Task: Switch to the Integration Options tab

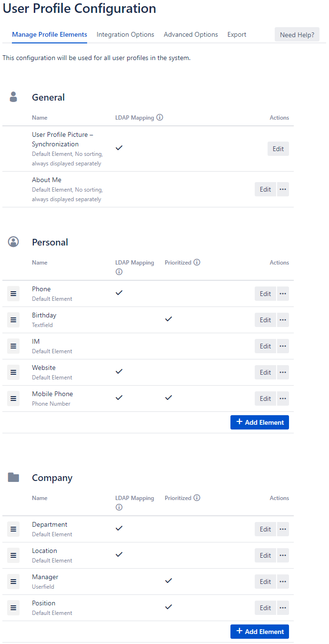Action: point(125,35)
